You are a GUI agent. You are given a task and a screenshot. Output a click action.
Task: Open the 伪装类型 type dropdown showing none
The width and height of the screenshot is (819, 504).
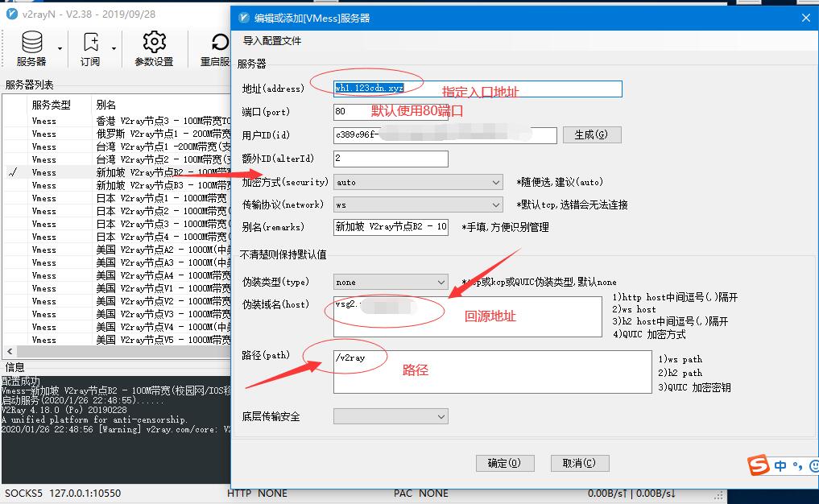click(391, 282)
